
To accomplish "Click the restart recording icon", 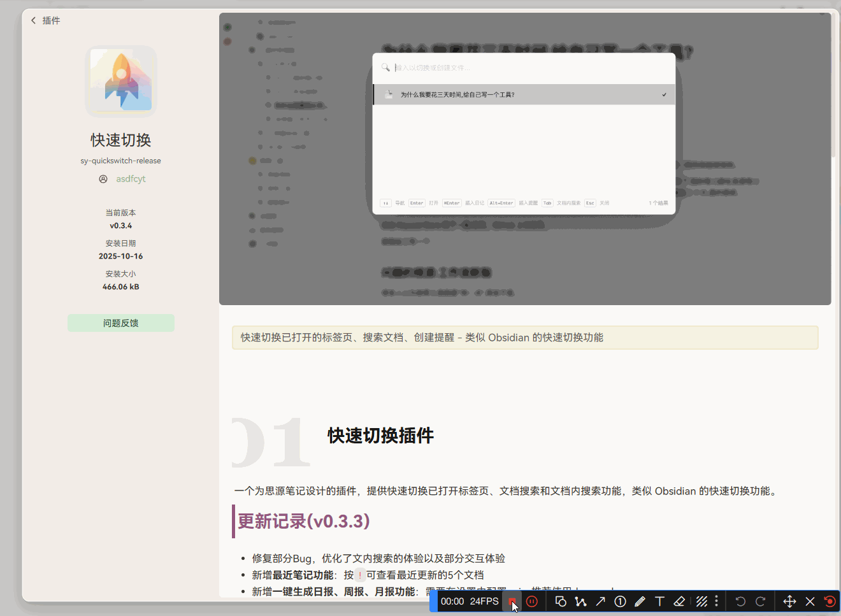I will tap(830, 601).
